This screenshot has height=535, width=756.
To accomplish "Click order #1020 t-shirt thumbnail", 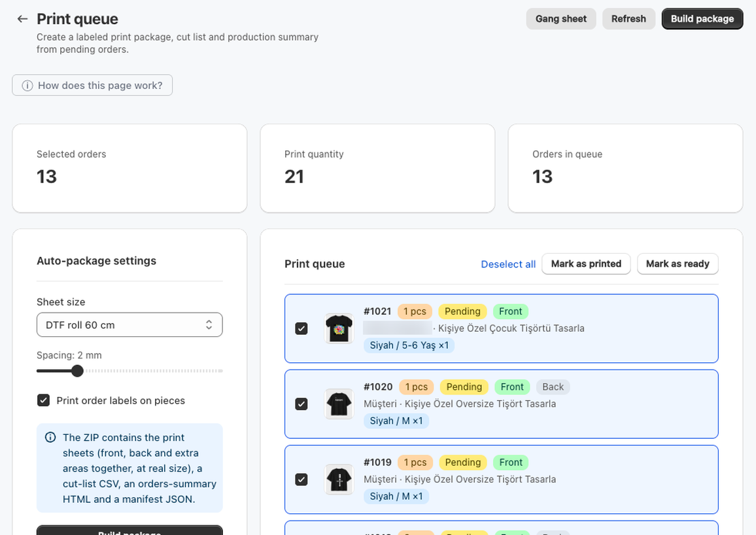I will (x=339, y=404).
